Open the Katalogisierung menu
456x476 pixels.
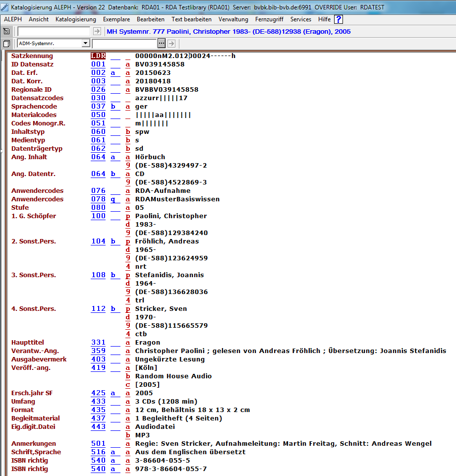(x=76, y=19)
